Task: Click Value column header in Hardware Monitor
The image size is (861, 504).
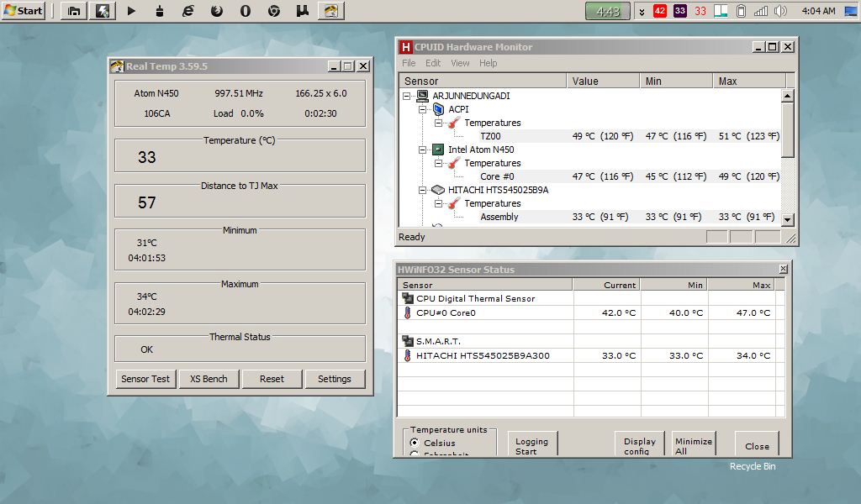Action: 603,81
